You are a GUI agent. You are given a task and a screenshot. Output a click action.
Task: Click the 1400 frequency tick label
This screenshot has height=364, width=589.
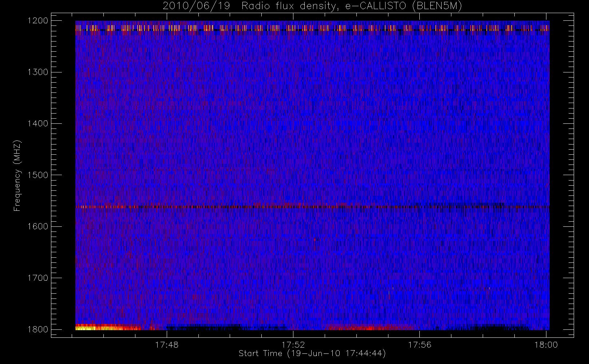point(38,123)
